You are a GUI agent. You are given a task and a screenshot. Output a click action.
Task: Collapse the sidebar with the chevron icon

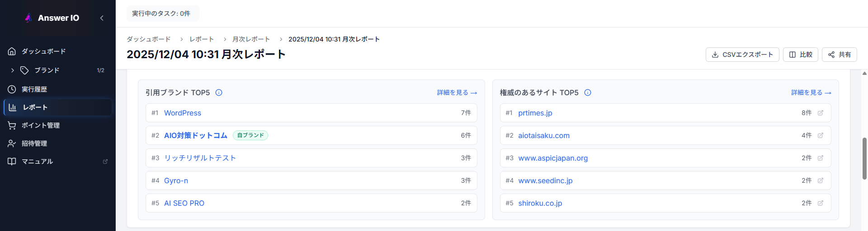coord(102,18)
